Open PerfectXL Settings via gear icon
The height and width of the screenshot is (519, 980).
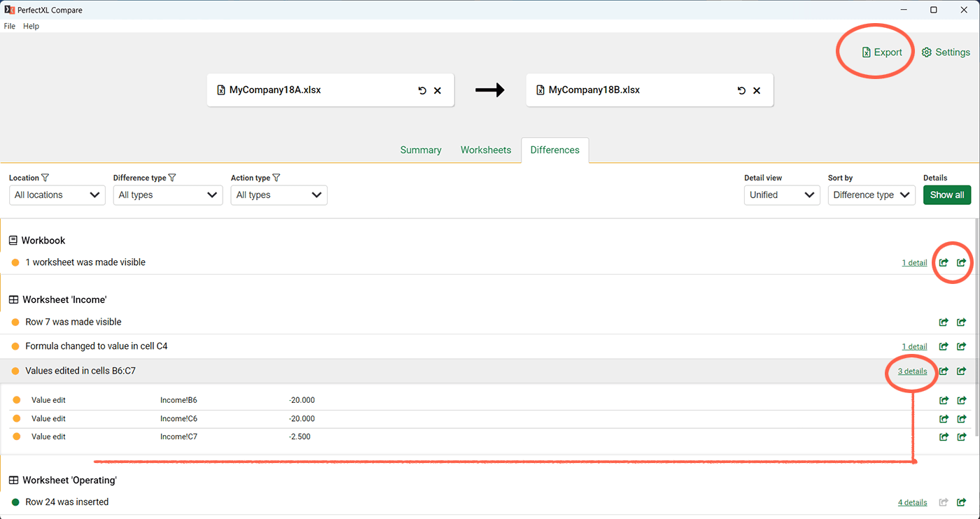pyautogui.click(x=946, y=52)
